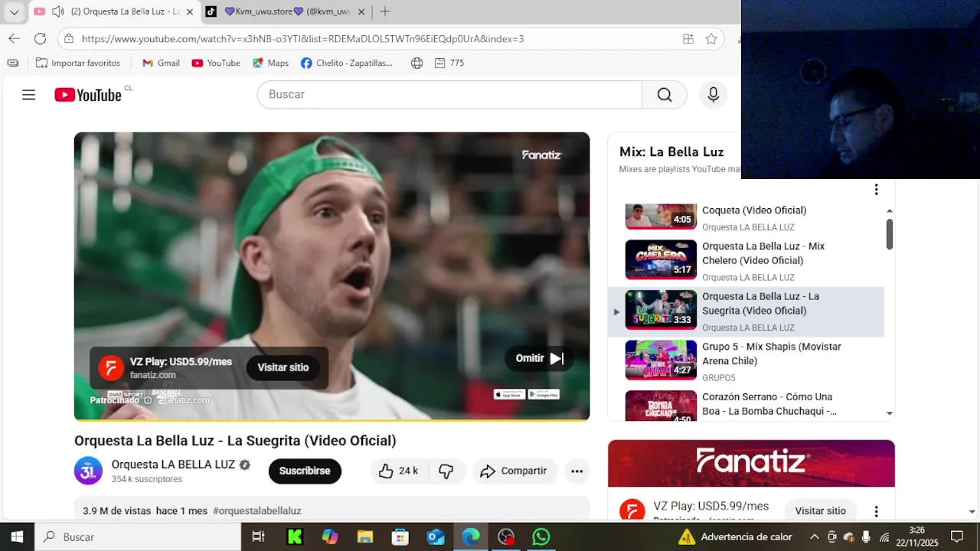Image resolution: width=980 pixels, height=551 pixels.
Task: Open the Patrocinado info icon
Action: coord(148,400)
